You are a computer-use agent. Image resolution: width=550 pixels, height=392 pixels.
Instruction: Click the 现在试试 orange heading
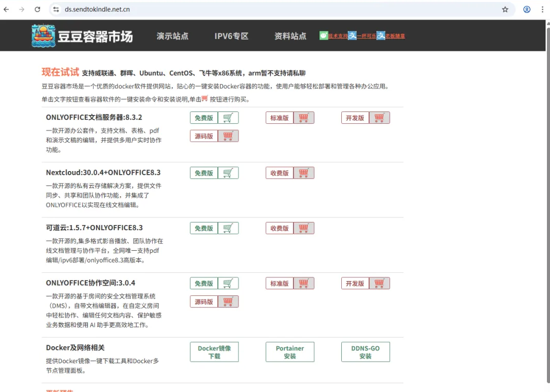[60, 72]
